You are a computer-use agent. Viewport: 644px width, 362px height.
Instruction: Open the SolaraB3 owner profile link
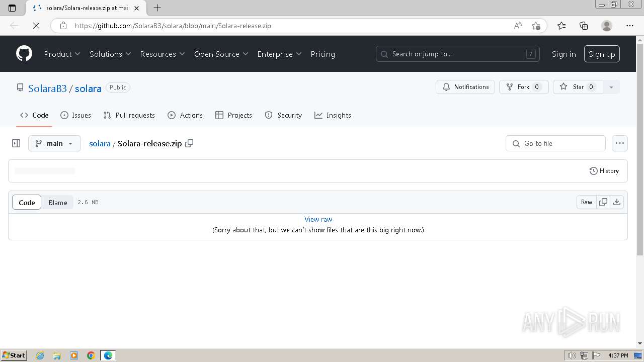(47, 88)
